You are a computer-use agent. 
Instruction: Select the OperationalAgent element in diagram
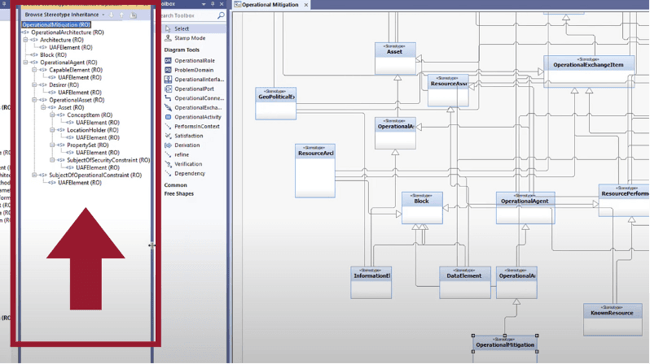(x=525, y=208)
